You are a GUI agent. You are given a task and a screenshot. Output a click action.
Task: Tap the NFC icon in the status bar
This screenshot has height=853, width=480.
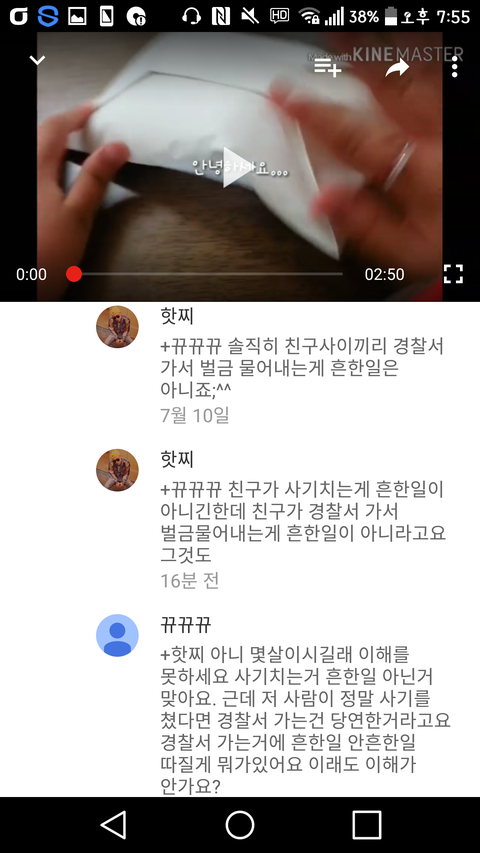(x=220, y=16)
